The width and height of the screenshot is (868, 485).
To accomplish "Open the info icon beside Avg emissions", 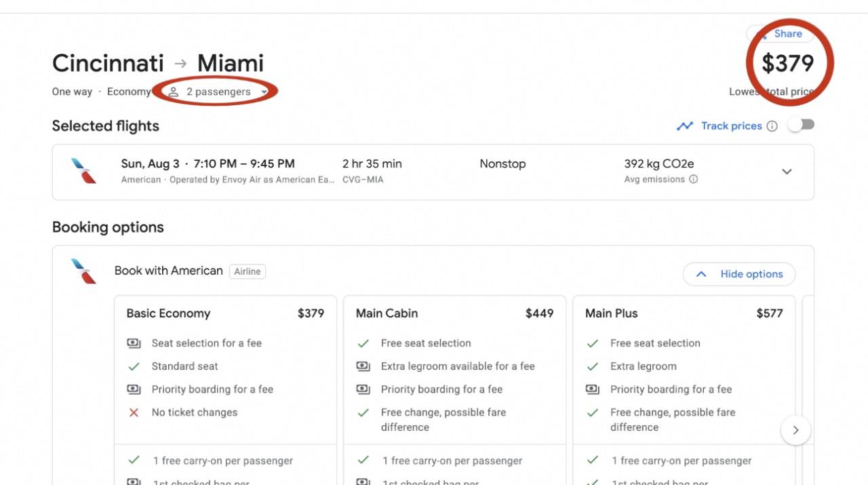I will 694,179.
